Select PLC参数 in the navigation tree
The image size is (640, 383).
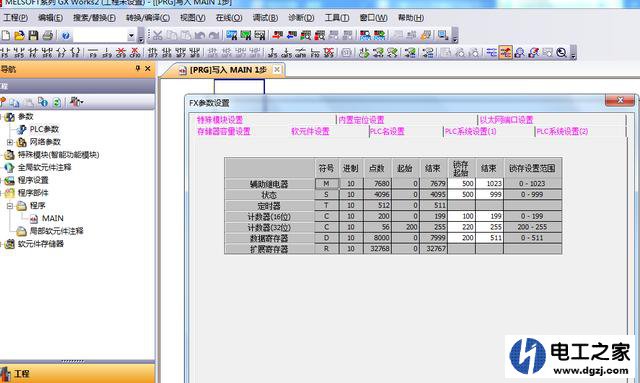pos(44,129)
